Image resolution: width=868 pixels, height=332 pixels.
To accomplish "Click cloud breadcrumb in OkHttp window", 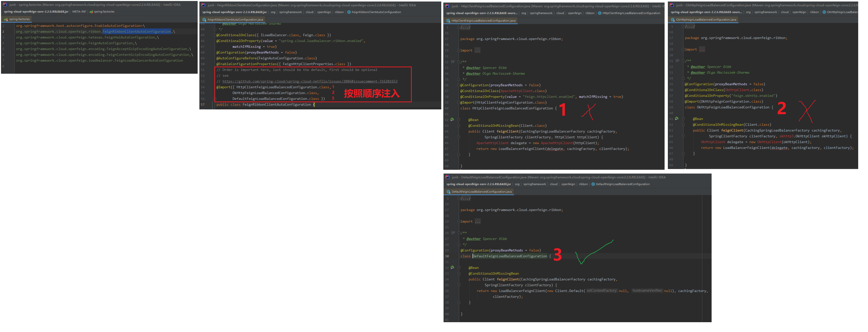I will point(785,12).
